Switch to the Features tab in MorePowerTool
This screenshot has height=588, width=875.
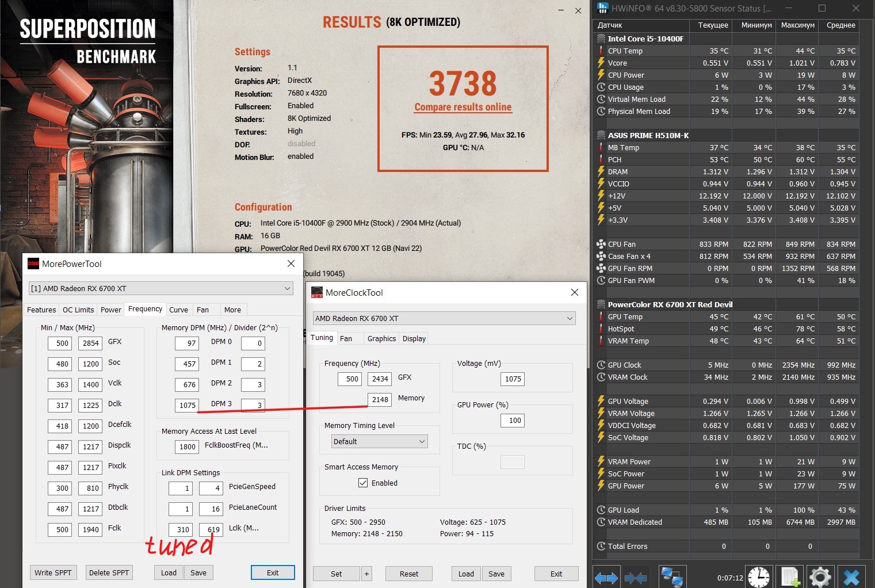click(x=41, y=310)
